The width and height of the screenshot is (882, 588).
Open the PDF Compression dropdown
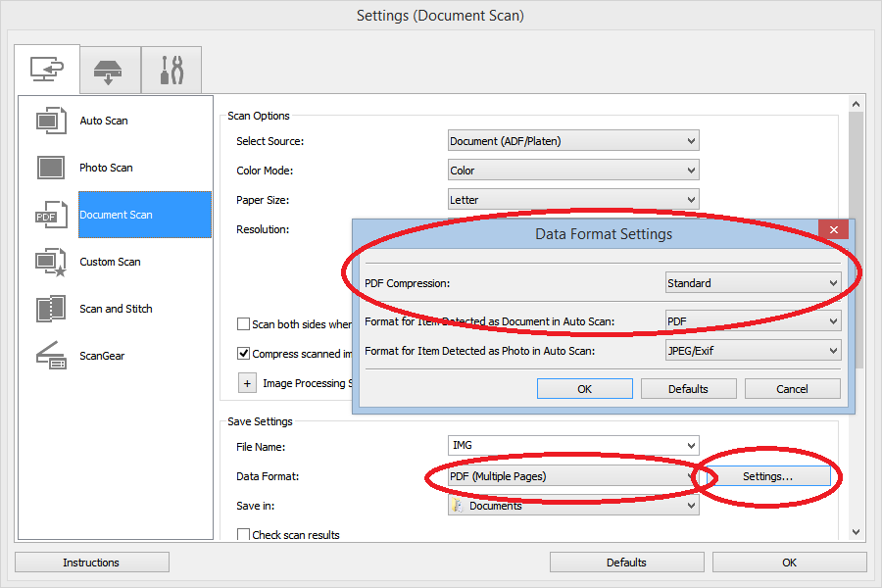tap(752, 283)
